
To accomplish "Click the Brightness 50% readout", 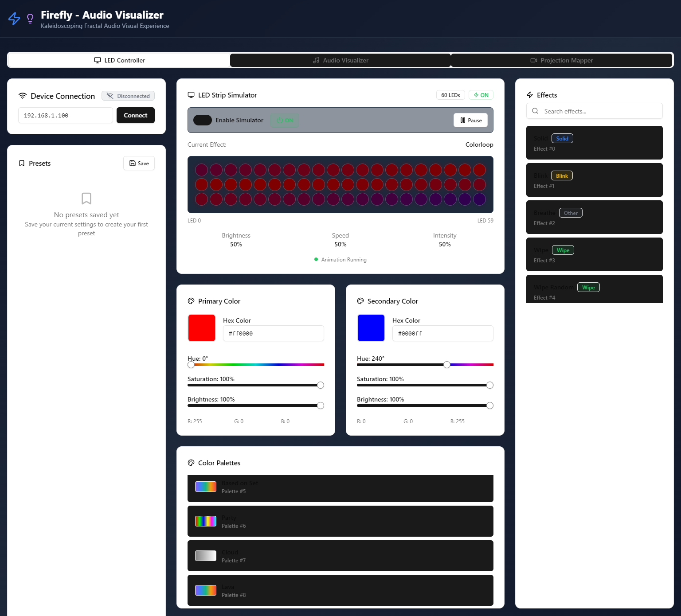I will (236, 240).
